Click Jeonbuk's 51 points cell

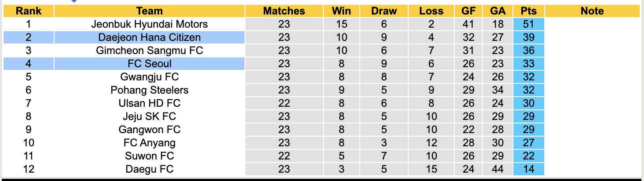click(x=528, y=24)
